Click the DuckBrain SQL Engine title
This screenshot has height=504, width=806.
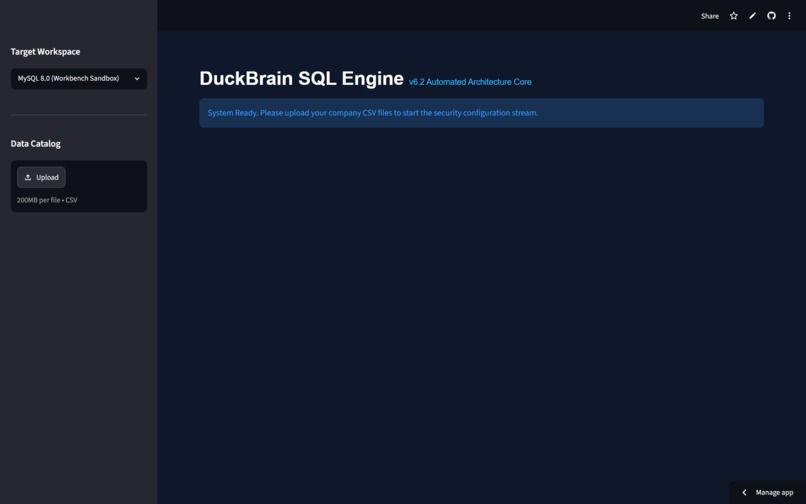[301, 79]
